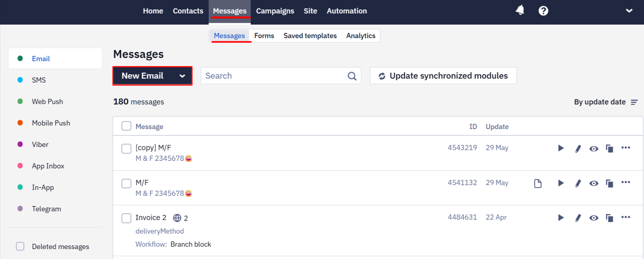Preview the [copy] M/F message eye icon
Screen dimensions: 644x259
[594, 149]
